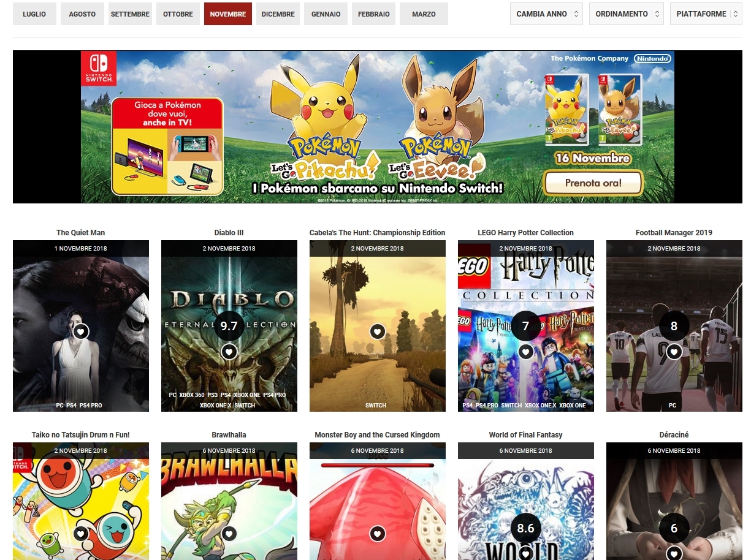The image size is (751, 560).
Task: Favorite The Quiet Man with heart icon
Action: pyautogui.click(x=81, y=331)
